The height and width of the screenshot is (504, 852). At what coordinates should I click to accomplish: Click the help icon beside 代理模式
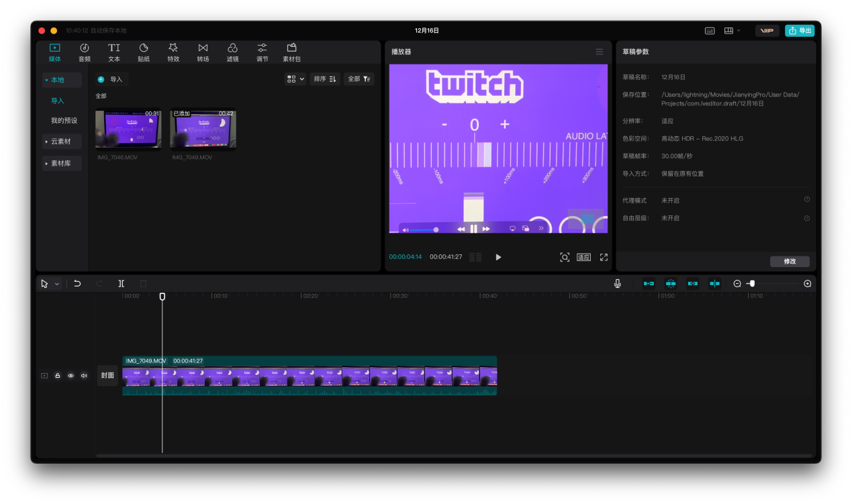[807, 200]
